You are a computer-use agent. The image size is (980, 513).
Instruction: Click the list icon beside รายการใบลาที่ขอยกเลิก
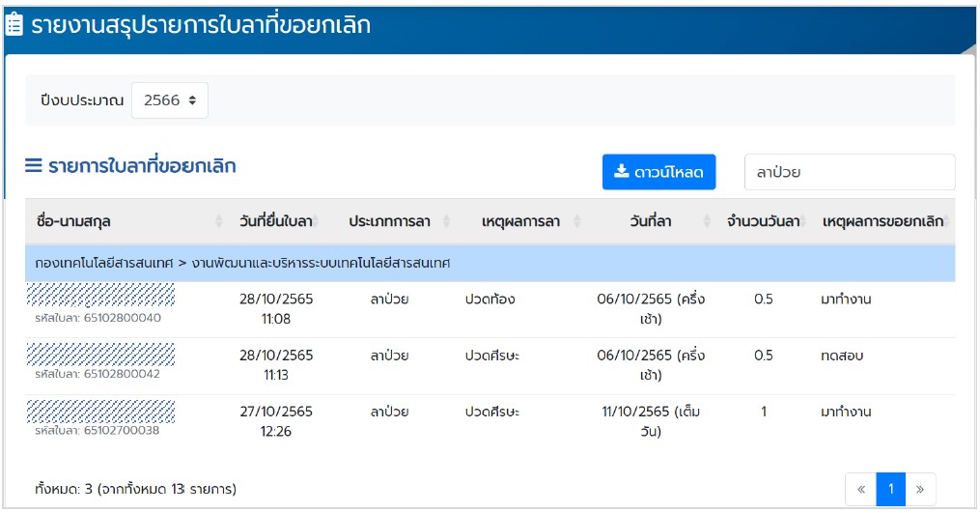pos(34,166)
